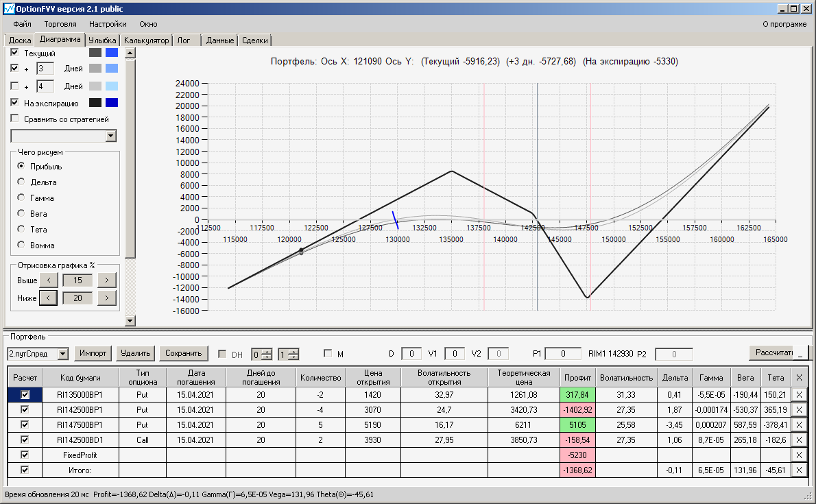Click the left arrow next to Выше

point(49,280)
